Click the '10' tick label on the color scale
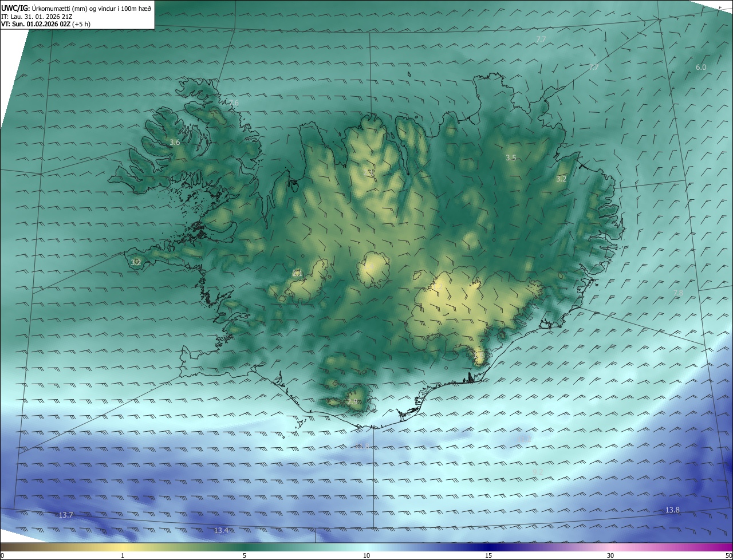Screen dimensions: 733x560 click(366, 555)
